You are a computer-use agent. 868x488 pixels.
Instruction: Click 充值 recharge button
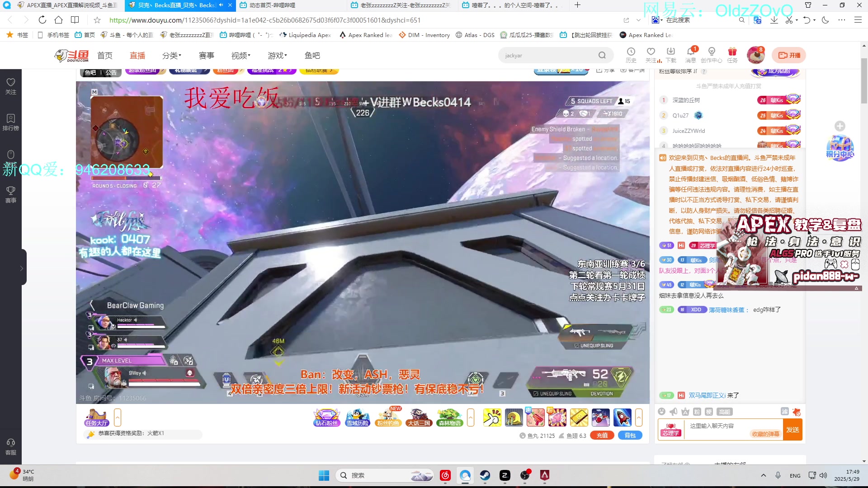602,436
